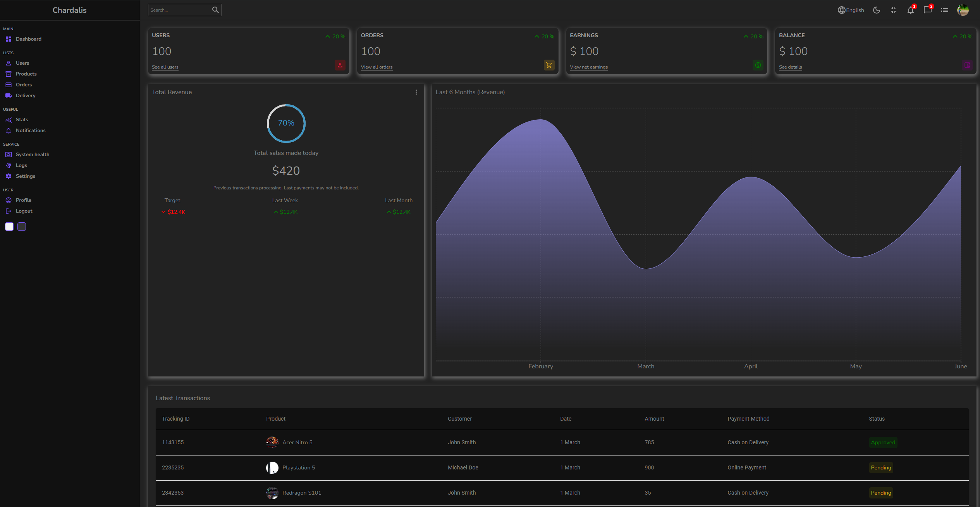Open Total Revenue three-dot menu
980x507 pixels.
tap(416, 92)
